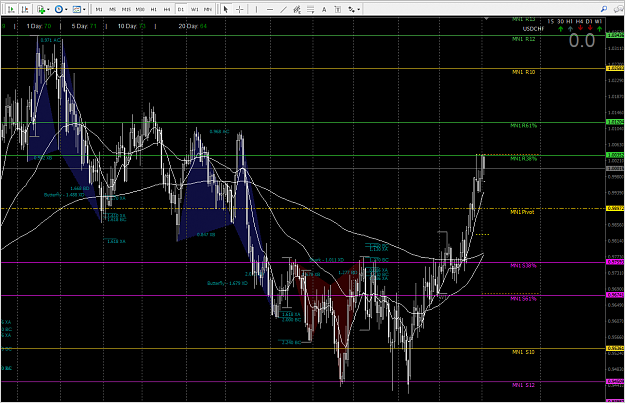625x403 pixels.
Task: Select the Text Label tool
Action: (338, 9)
